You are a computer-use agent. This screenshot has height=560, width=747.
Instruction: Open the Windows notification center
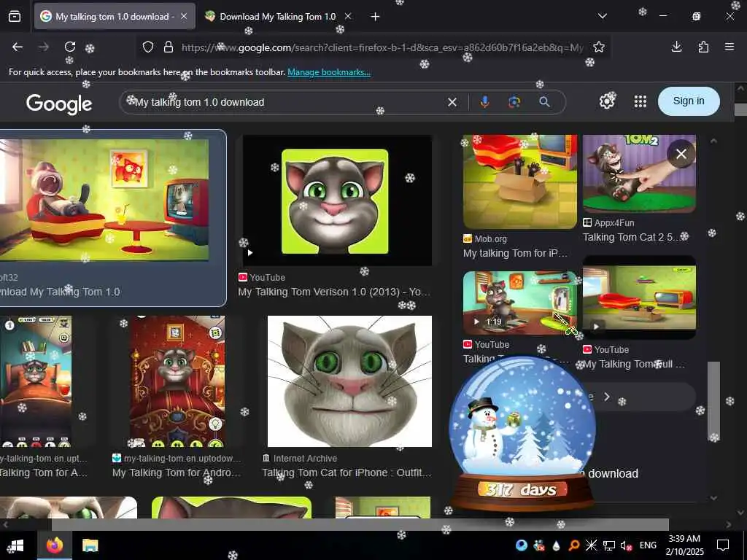tap(723, 545)
